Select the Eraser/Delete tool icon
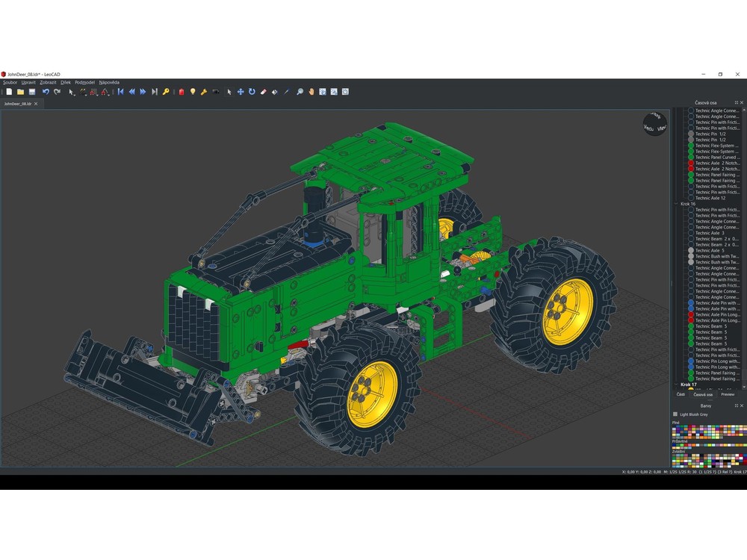This screenshot has height=560, width=747. tap(262, 90)
